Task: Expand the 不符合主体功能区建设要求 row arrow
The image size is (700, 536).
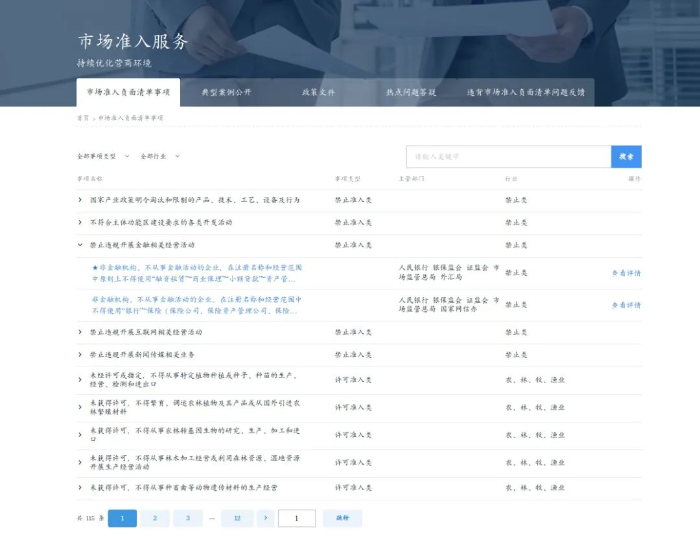Action: [x=80, y=222]
